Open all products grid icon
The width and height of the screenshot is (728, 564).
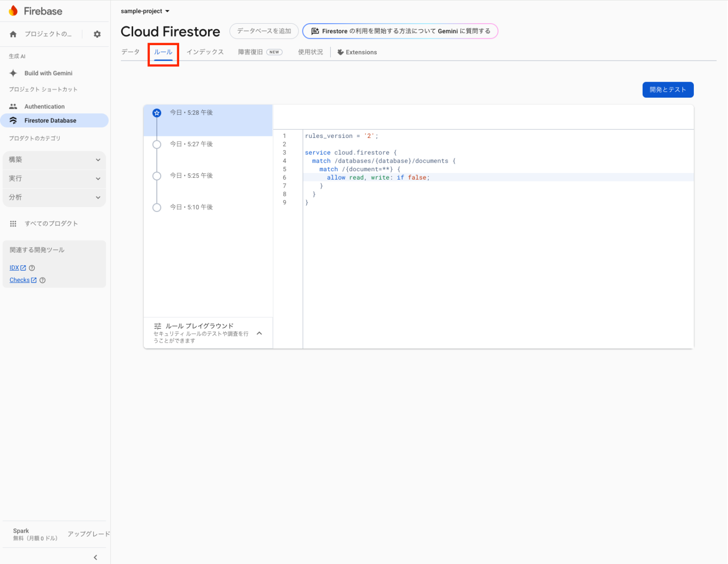(x=13, y=224)
